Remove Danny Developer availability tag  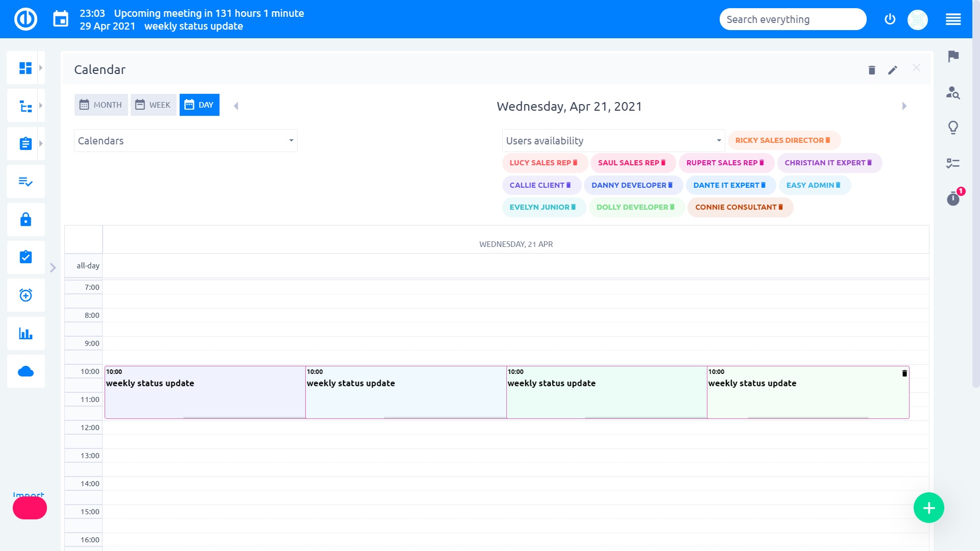click(x=670, y=185)
